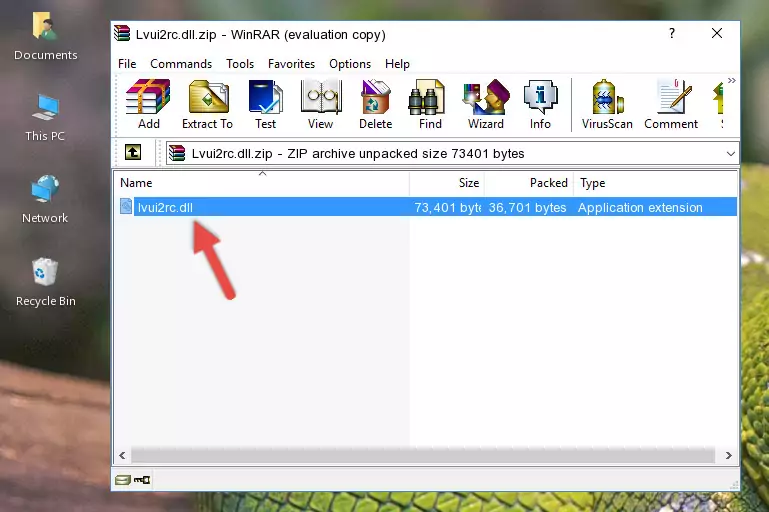Sort files by the Type column
This screenshot has height=512, width=769.
pyautogui.click(x=655, y=183)
